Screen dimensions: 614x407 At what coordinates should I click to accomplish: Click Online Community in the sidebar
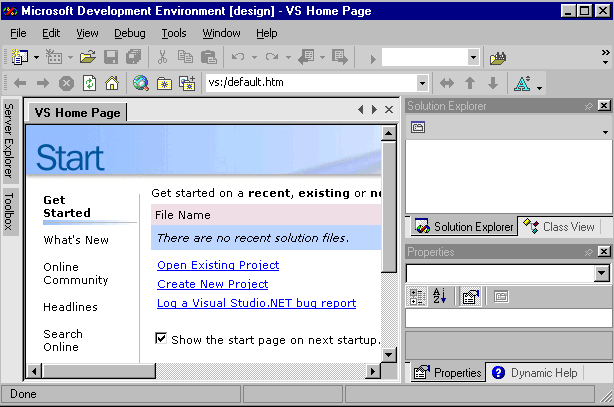pos(76,273)
